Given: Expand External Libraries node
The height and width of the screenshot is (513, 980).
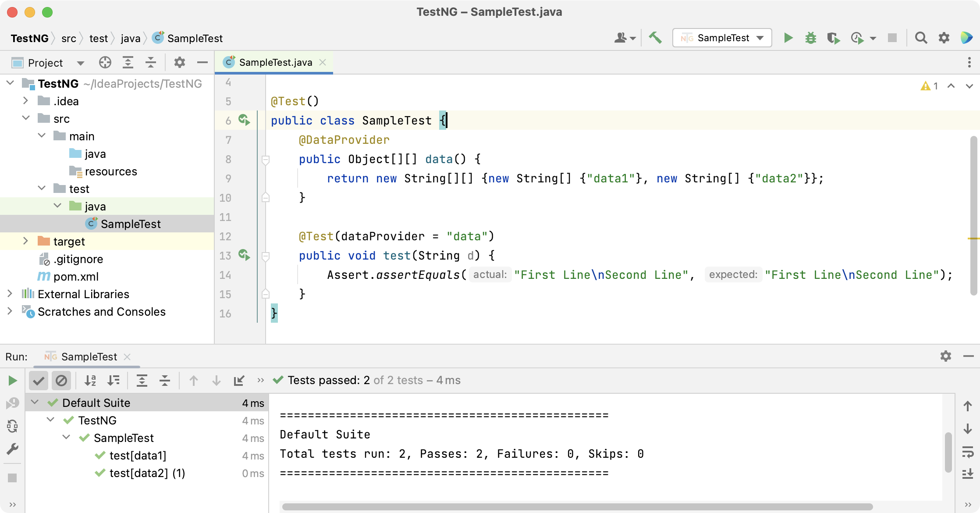Looking at the screenshot, I should [10, 294].
